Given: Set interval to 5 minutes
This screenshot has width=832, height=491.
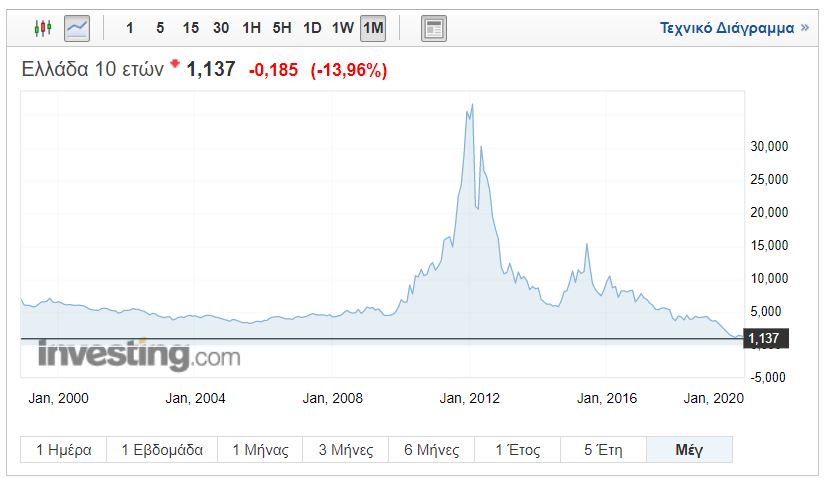Looking at the screenshot, I should (x=160, y=28).
